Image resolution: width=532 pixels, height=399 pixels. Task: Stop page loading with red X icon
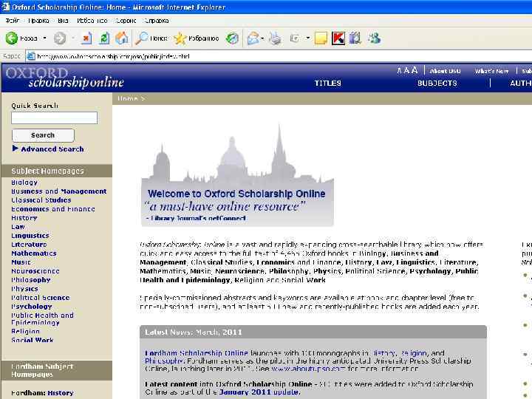86,38
